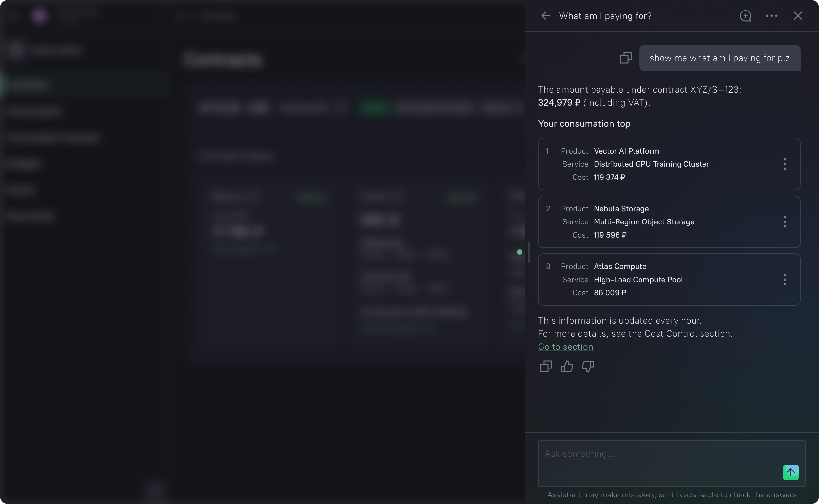Select the Nebula Storage consumption card

[x=667, y=222]
